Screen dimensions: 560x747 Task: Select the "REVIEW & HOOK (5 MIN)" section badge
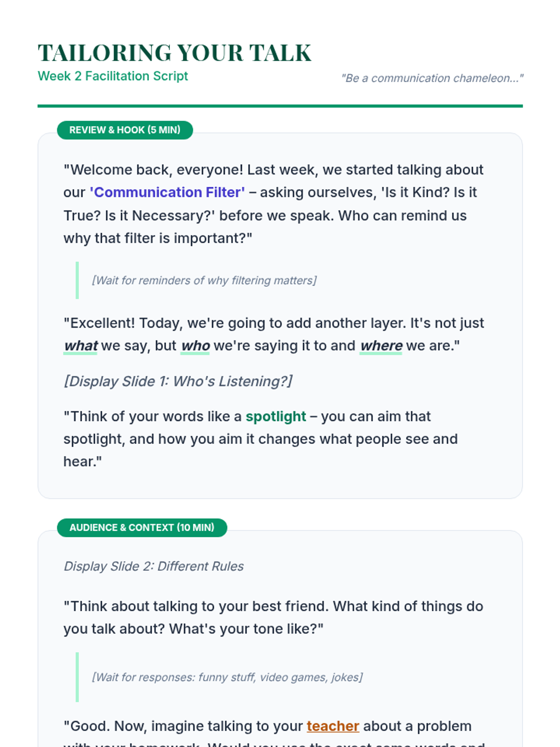click(125, 130)
